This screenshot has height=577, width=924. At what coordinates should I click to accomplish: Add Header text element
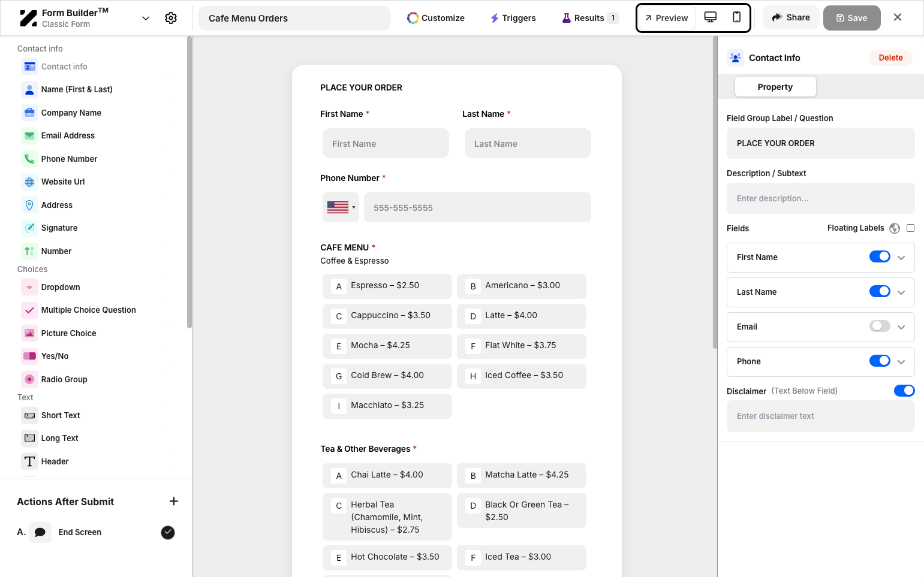coord(55,461)
